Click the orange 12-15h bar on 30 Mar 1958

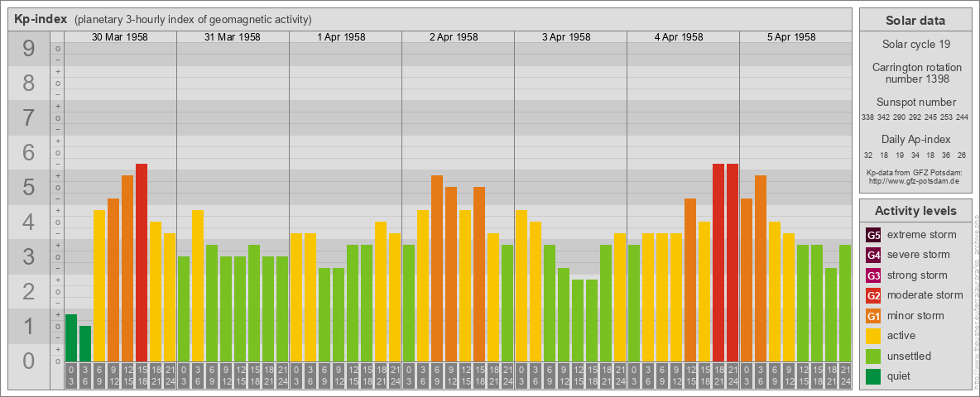[127, 268]
